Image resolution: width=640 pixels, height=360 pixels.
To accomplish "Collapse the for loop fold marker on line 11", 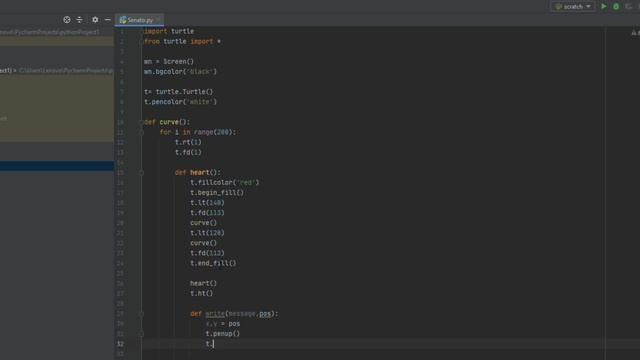I will pyautogui.click(x=141, y=132).
